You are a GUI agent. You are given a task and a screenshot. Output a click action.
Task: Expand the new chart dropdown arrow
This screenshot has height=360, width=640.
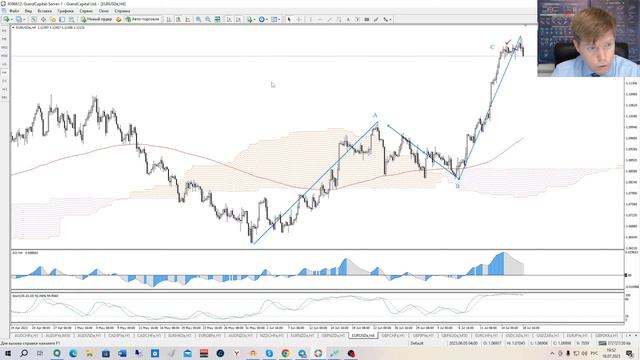pos(11,19)
